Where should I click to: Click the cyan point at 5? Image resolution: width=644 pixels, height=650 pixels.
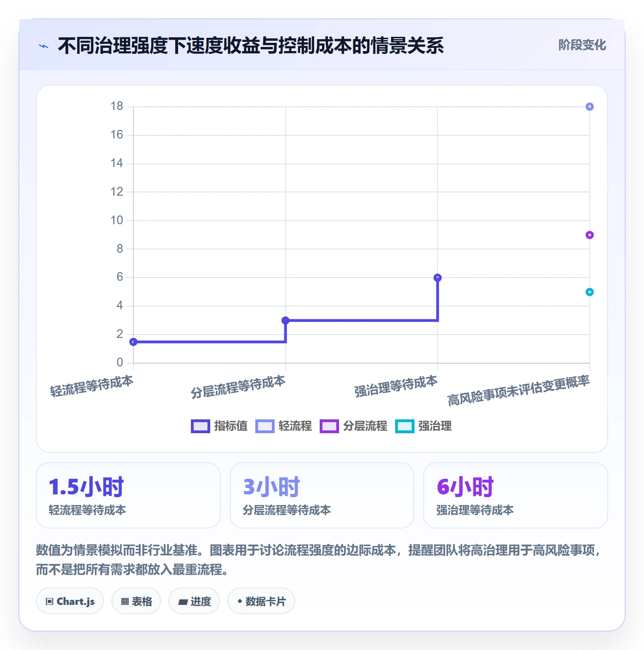point(590,292)
